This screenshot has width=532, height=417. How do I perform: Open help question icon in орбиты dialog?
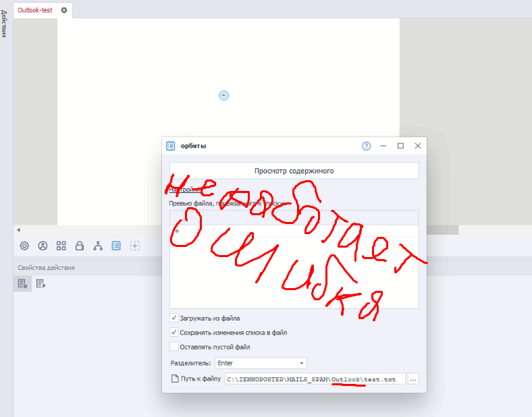(366, 146)
